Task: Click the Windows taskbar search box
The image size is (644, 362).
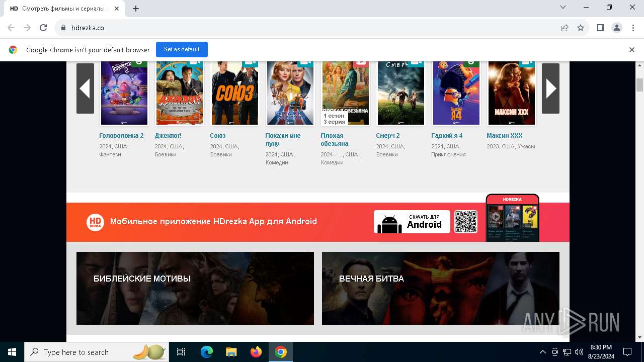Action: (97, 352)
